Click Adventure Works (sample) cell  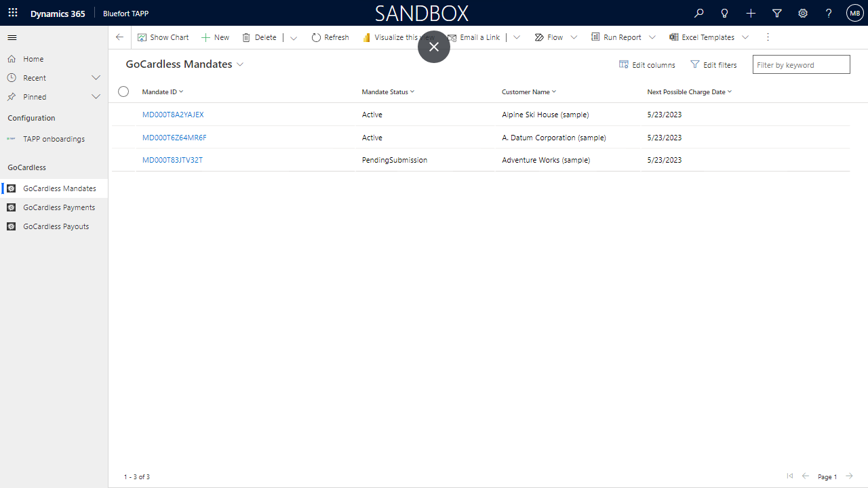[546, 160]
